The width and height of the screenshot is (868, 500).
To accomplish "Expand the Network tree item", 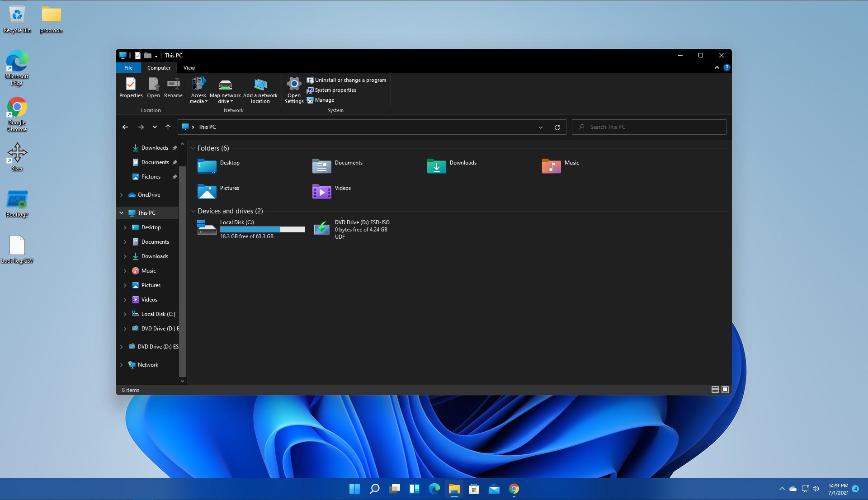I will coord(121,364).
